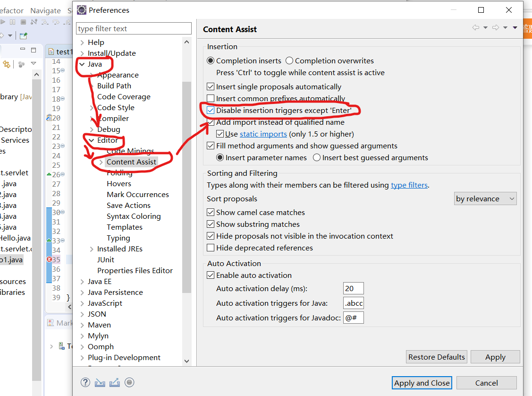532x396 pixels.
Task: Click the back navigation arrow in Content Assist header
Action: (x=476, y=27)
